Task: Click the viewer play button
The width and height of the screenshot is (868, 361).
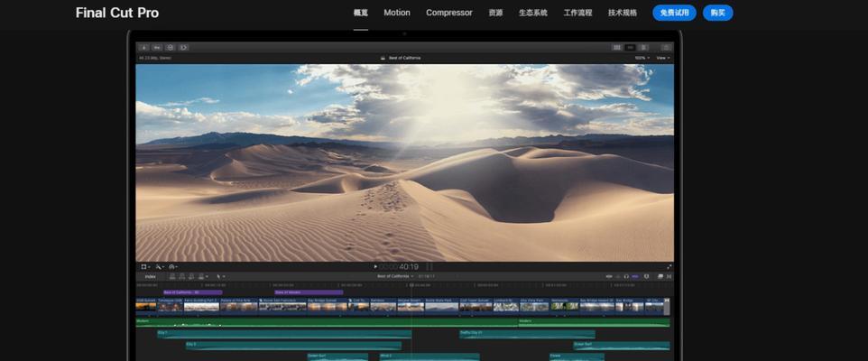Action: pos(375,267)
